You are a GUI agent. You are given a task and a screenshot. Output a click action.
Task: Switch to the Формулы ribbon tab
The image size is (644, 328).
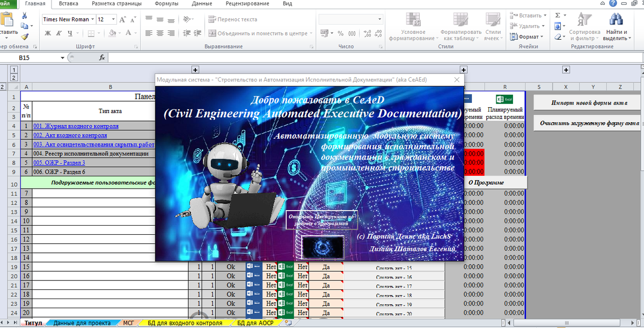point(166,4)
